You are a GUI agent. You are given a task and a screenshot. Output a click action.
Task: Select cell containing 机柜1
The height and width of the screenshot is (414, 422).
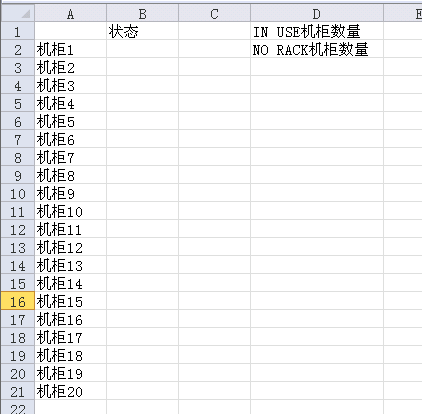click(70, 49)
